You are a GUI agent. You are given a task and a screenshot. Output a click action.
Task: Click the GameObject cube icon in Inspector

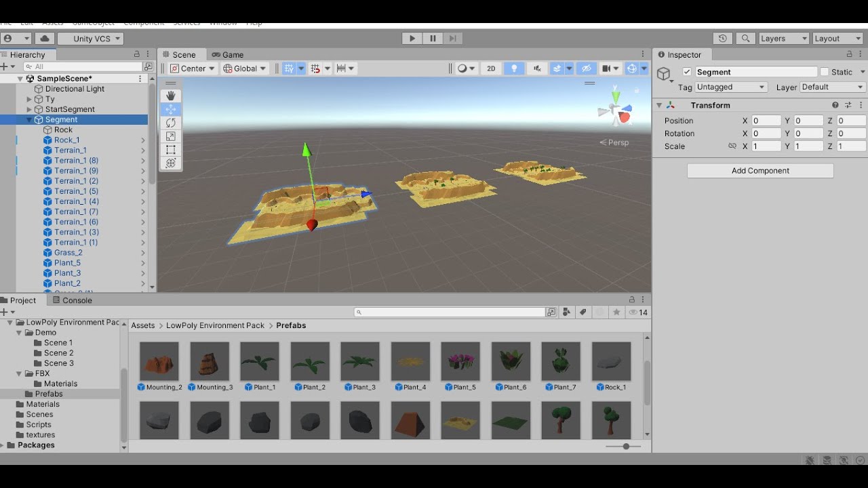coord(664,73)
